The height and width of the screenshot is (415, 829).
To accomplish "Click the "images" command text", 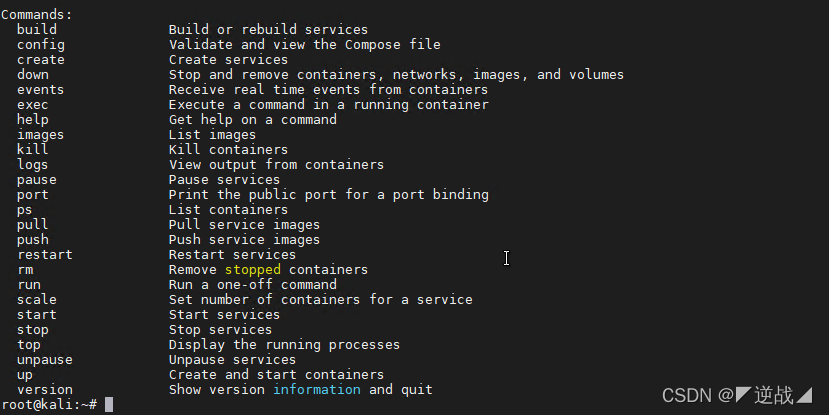I will click(x=40, y=135).
